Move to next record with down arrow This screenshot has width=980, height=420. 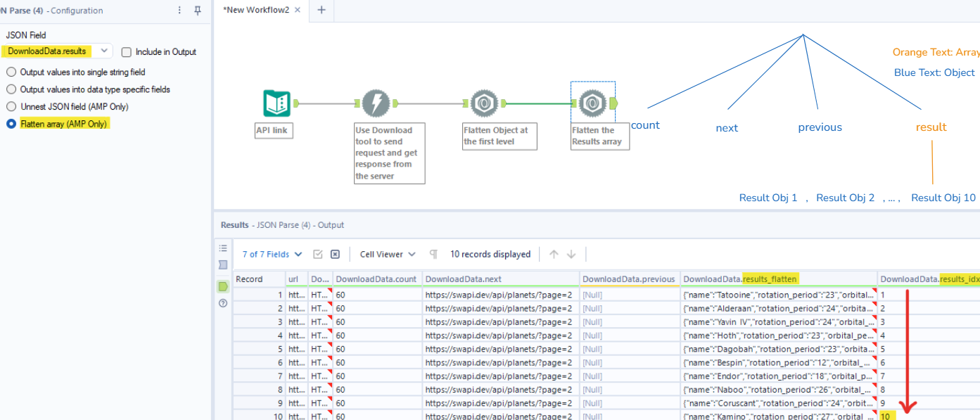tap(571, 254)
